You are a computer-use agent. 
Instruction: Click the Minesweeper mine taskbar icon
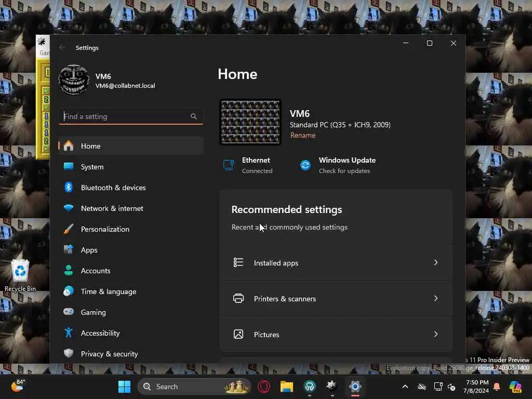coord(332,386)
